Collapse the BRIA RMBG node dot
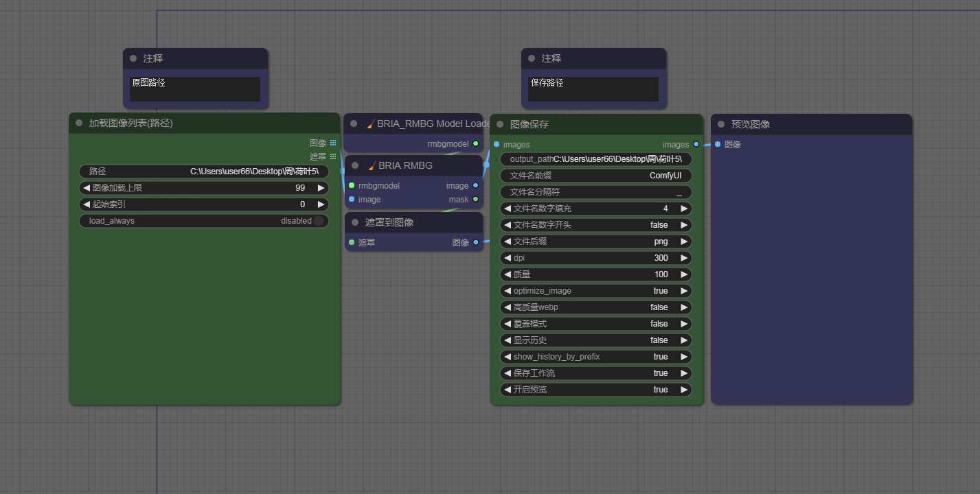Viewport: 980px width, 494px height. pos(355,165)
